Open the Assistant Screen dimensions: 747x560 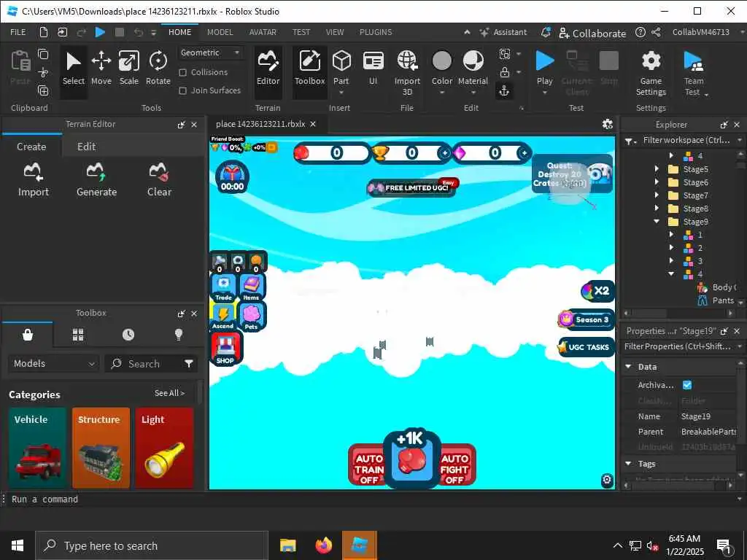(x=503, y=32)
